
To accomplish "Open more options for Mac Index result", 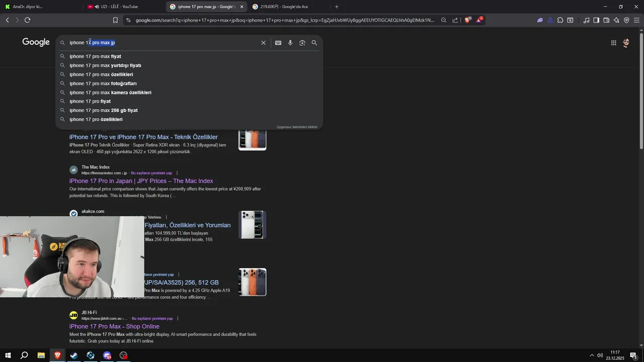I will click(177, 173).
